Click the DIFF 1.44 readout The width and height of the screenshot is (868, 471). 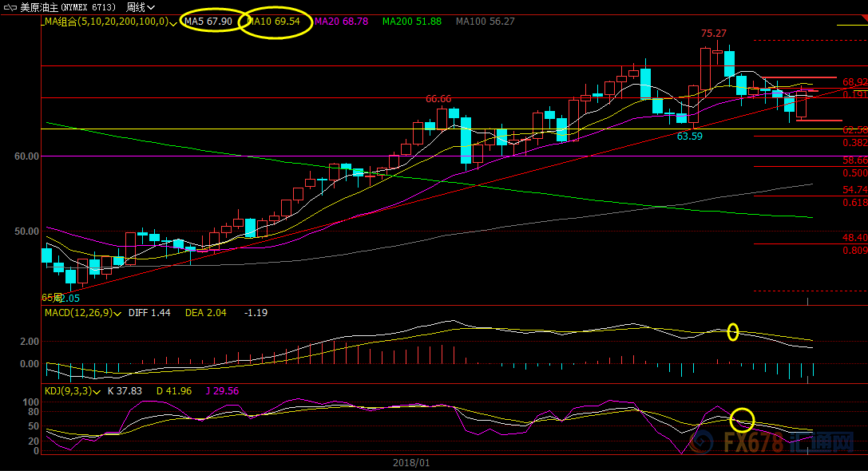coord(149,313)
